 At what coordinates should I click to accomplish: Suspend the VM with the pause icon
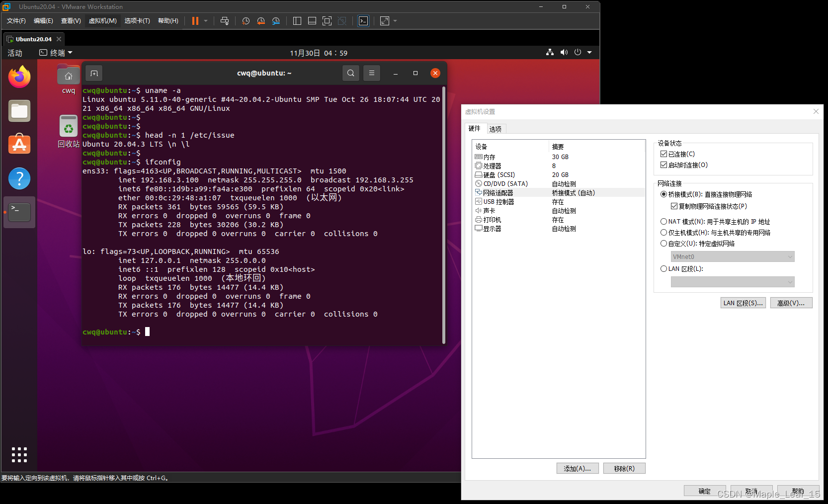(195, 21)
